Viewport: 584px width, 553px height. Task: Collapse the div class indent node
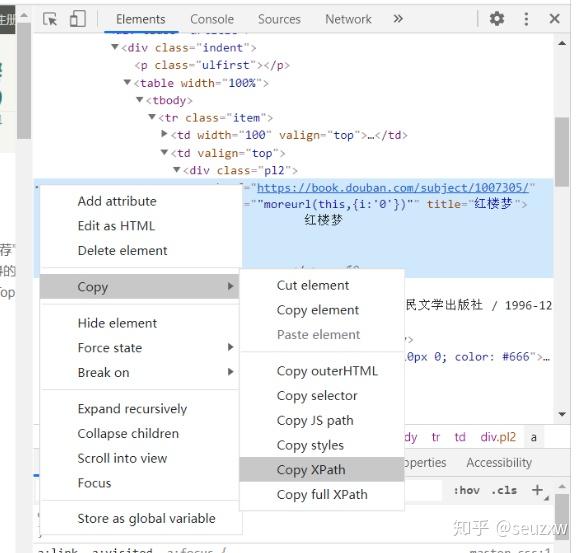pyautogui.click(x=115, y=47)
